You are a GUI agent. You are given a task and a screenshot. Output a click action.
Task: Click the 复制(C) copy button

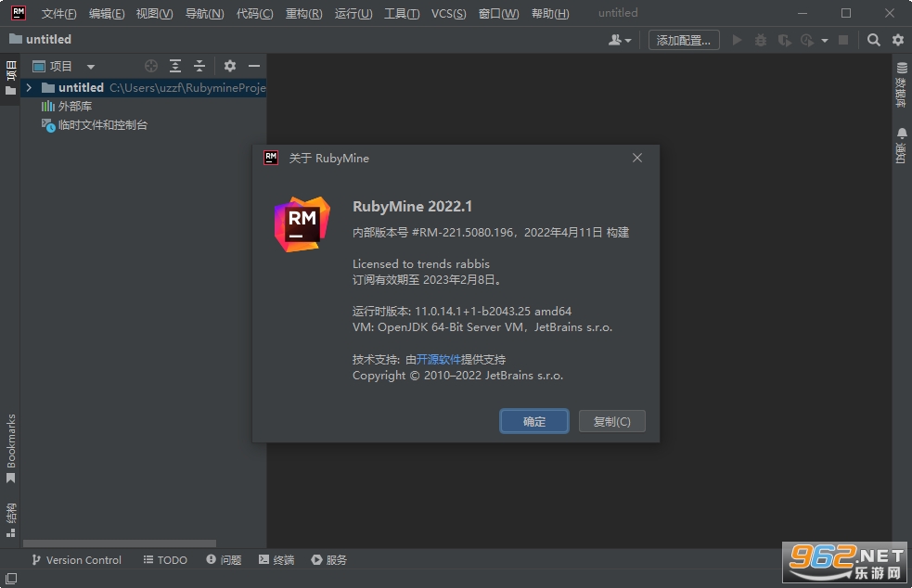[612, 422]
